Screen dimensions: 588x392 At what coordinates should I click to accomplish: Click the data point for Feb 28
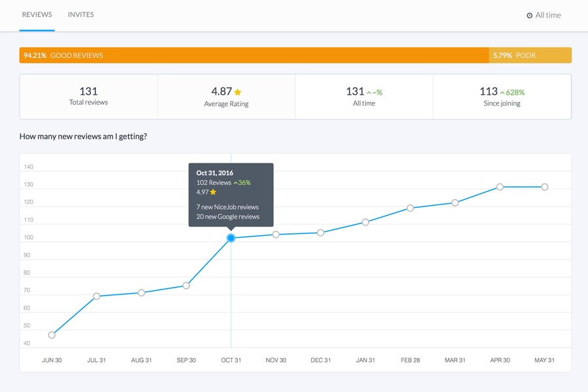pyautogui.click(x=410, y=208)
